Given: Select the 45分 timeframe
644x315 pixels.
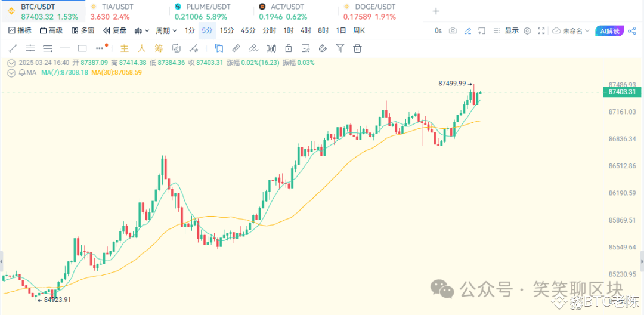Looking at the screenshot, I should 248,31.
